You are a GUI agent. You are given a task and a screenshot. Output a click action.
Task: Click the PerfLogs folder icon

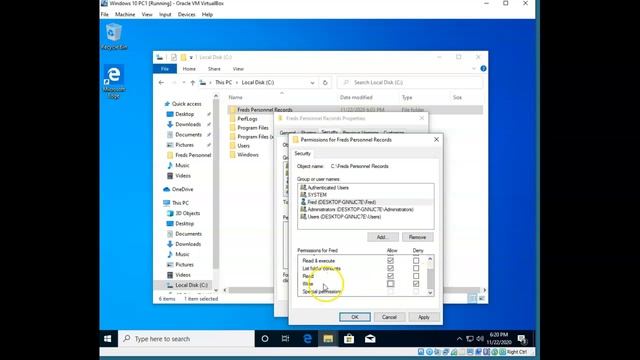(233, 119)
